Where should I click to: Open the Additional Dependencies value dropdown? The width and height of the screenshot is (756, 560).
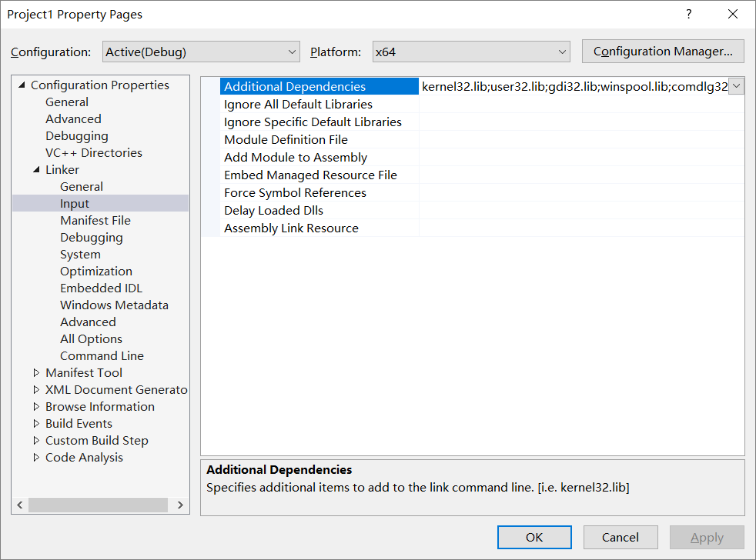tap(737, 86)
